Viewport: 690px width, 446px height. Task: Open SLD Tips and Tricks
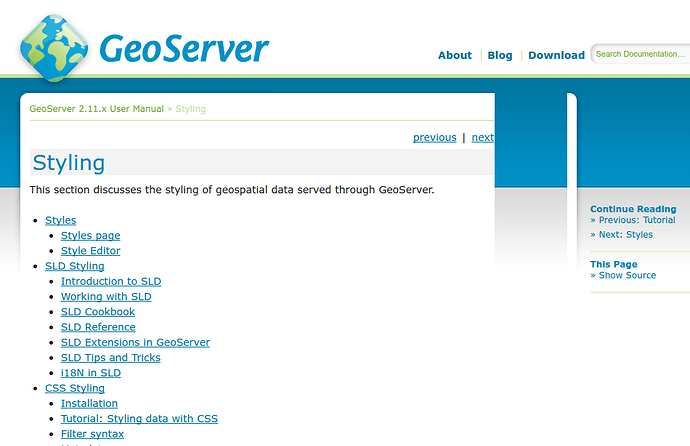click(110, 358)
